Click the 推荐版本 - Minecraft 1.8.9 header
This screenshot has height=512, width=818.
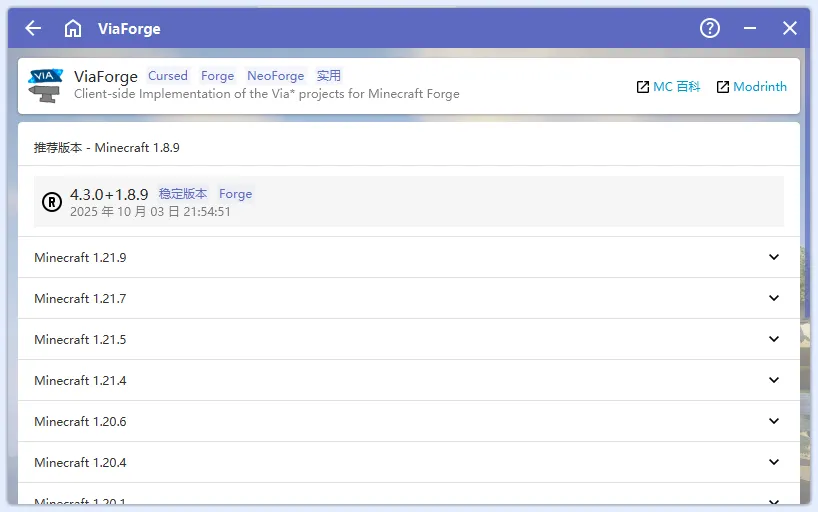coord(107,148)
